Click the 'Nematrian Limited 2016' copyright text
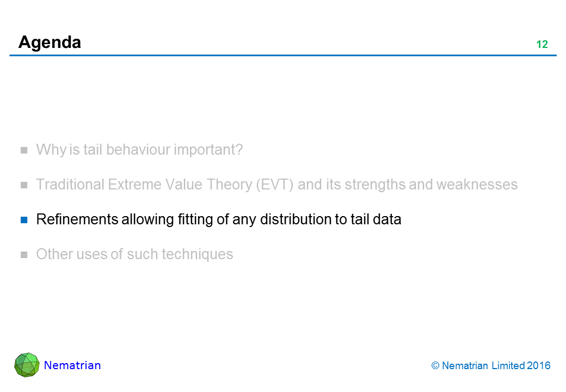The image size is (566, 392). pos(496,366)
